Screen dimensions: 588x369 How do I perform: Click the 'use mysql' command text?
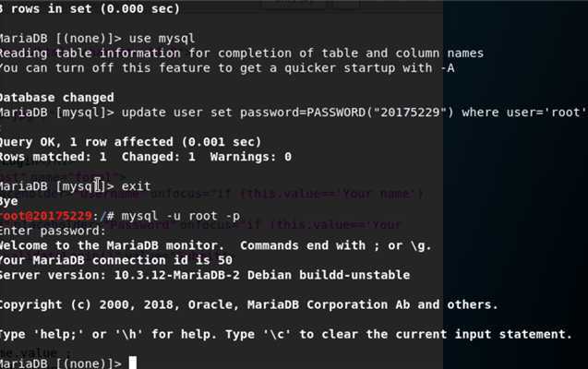[x=162, y=38]
